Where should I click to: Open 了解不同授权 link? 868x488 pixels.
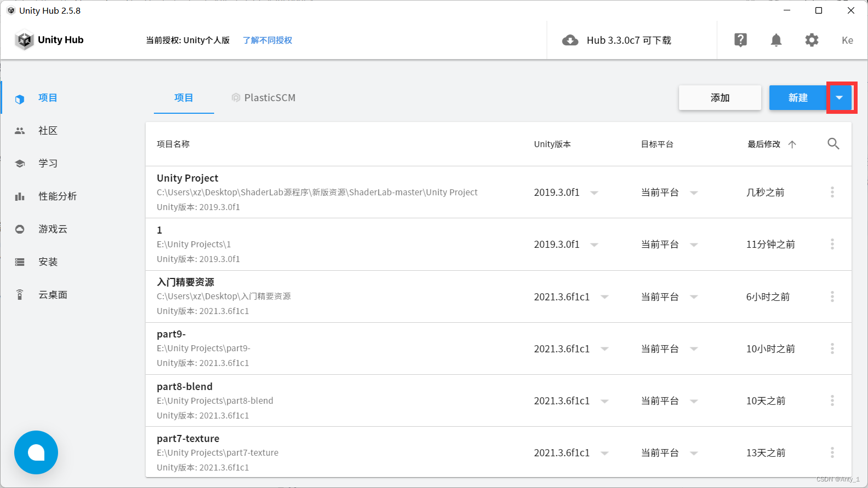click(x=267, y=40)
